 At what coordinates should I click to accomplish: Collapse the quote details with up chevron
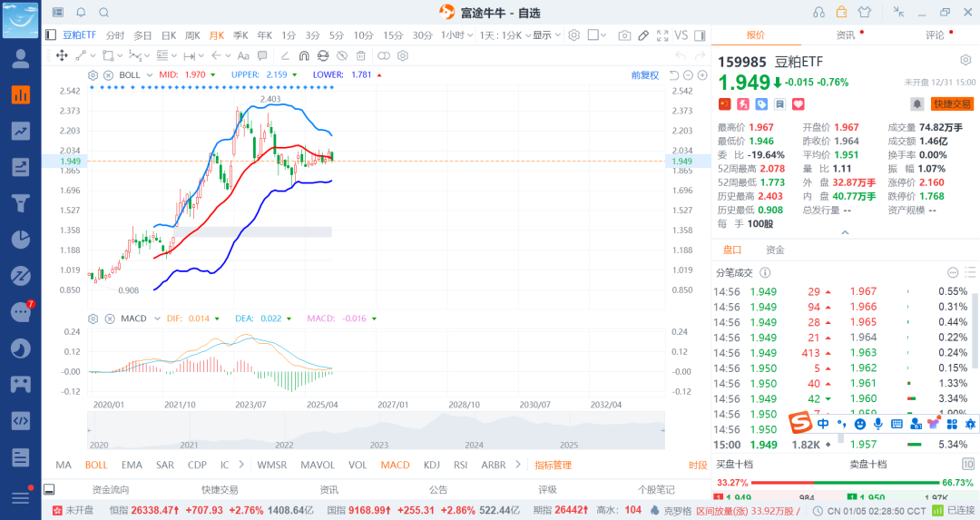click(x=845, y=232)
